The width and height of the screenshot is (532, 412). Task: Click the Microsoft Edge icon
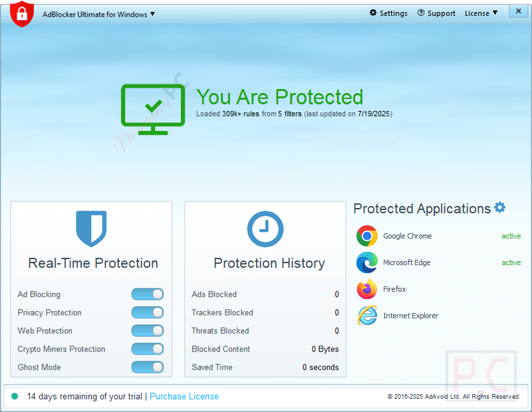tap(367, 262)
